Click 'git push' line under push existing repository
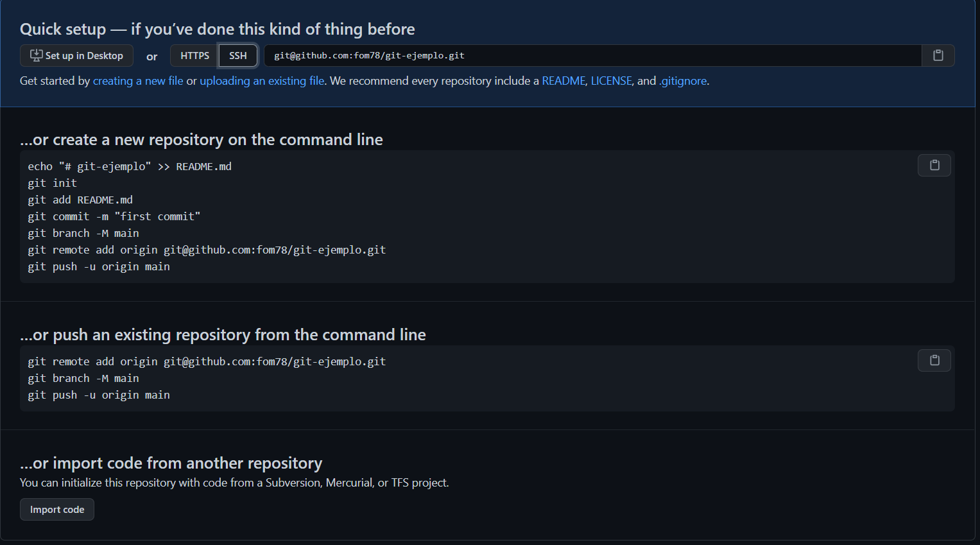Viewport: 980px width, 545px height. pyautogui.click(x=99, y=395)
